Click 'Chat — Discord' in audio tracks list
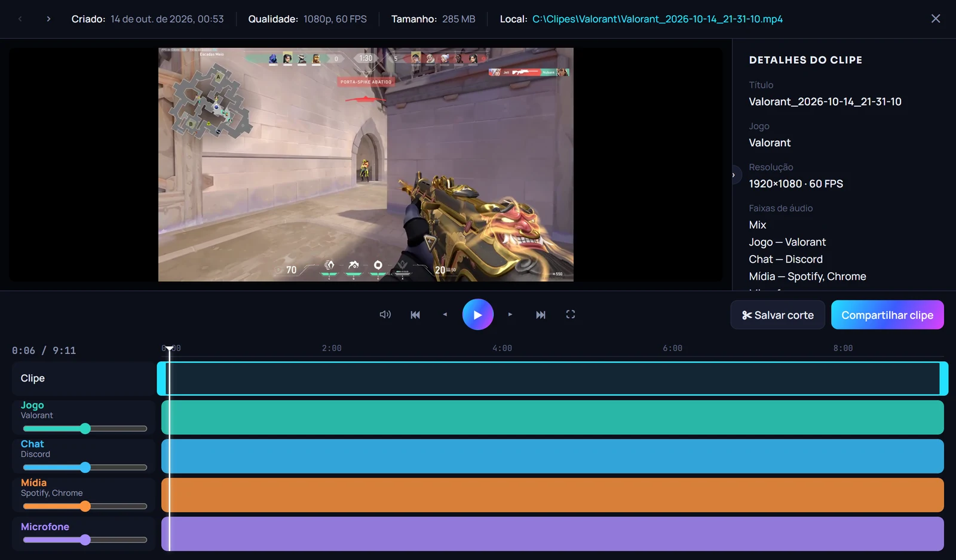956x560 pixels. tap(786, 259)
